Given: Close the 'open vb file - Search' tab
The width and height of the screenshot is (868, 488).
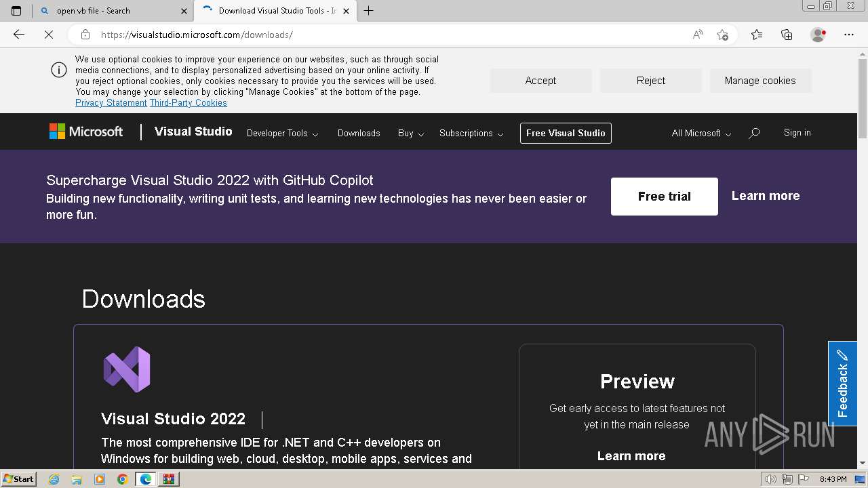Looking at the screenshot, I should click(184, 11).
